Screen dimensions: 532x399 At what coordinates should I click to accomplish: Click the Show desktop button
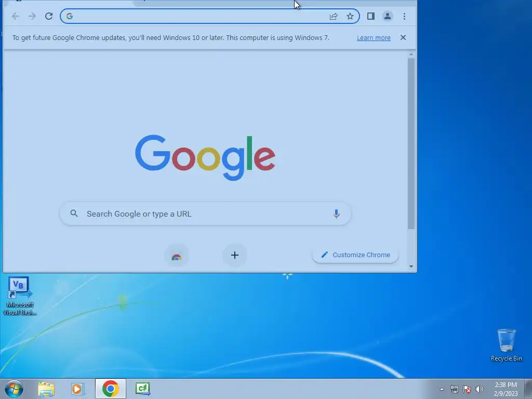point(528,389)
